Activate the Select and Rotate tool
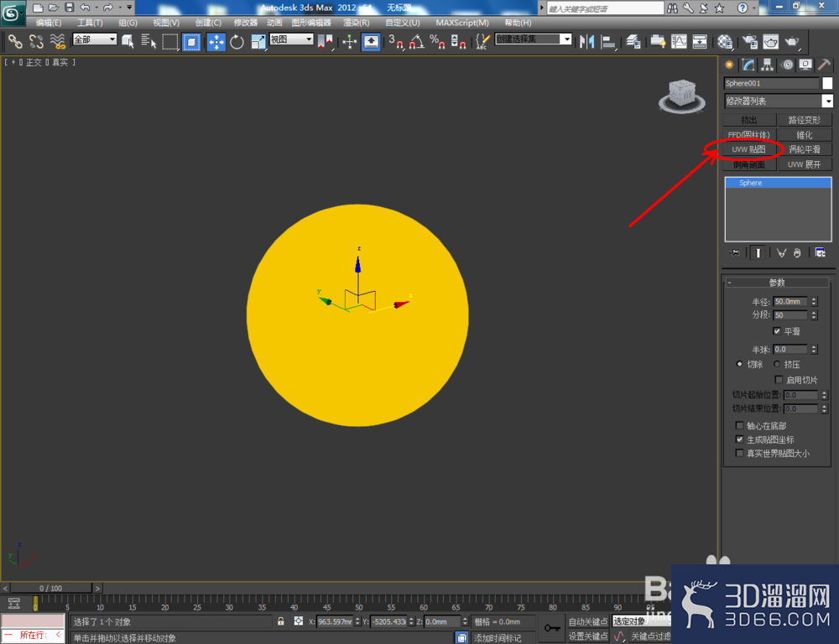 (x=237, y=41)
